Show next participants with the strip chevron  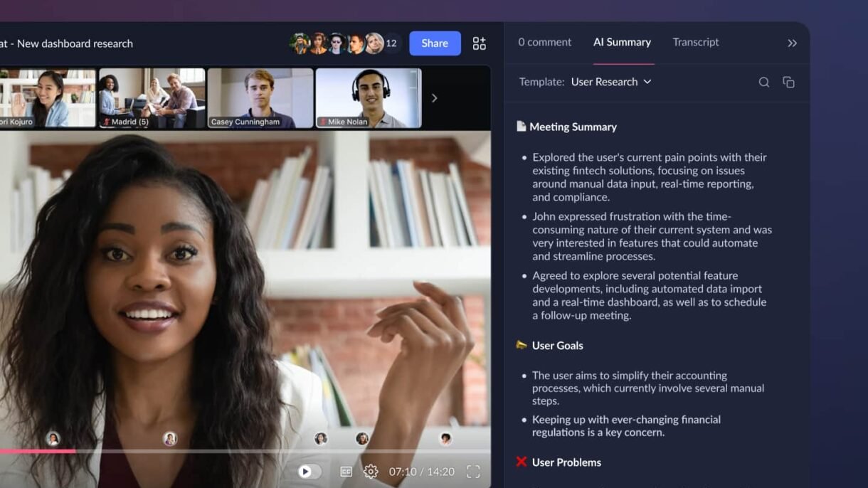tap(434, 98)
